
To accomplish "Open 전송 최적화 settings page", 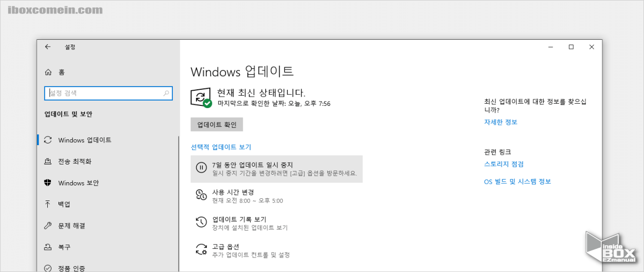I will (x=108, y=161).
